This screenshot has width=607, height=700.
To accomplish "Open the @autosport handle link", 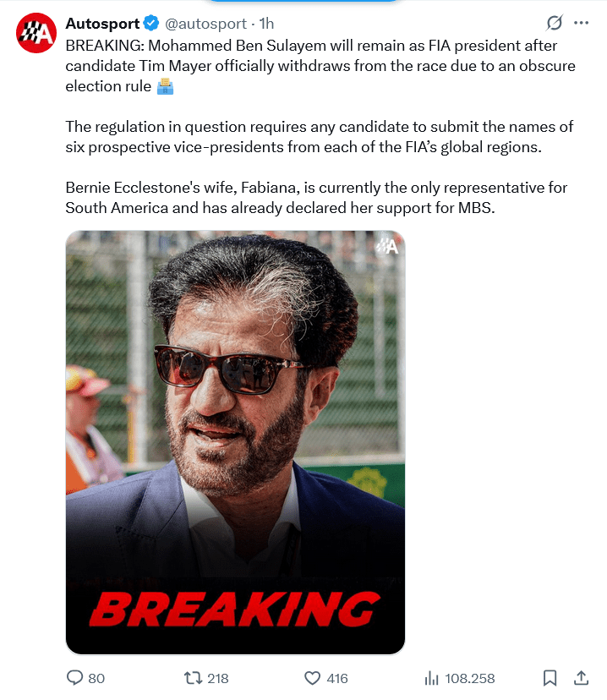I will (205, 24).
